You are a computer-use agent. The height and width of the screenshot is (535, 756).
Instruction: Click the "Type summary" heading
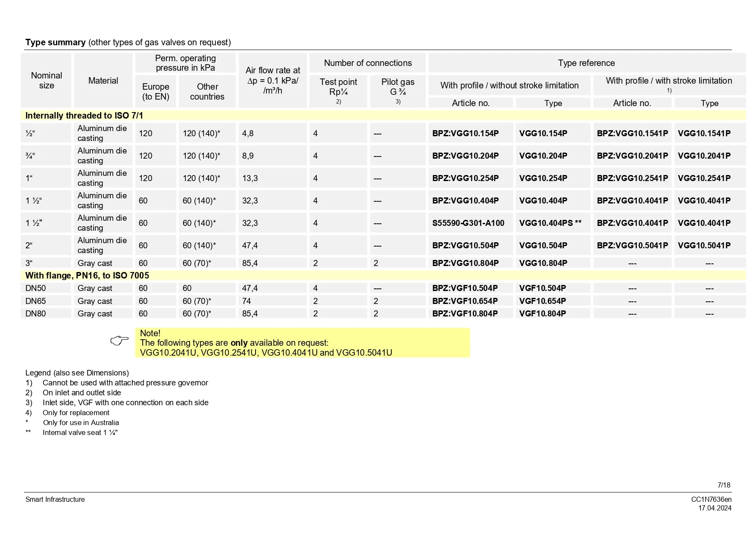(55, 42)
